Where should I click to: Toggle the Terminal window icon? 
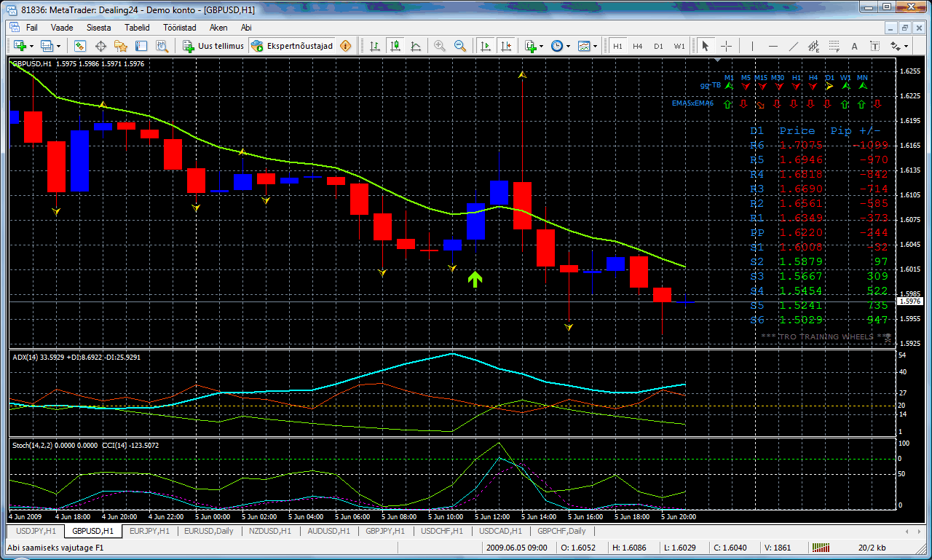141,46
